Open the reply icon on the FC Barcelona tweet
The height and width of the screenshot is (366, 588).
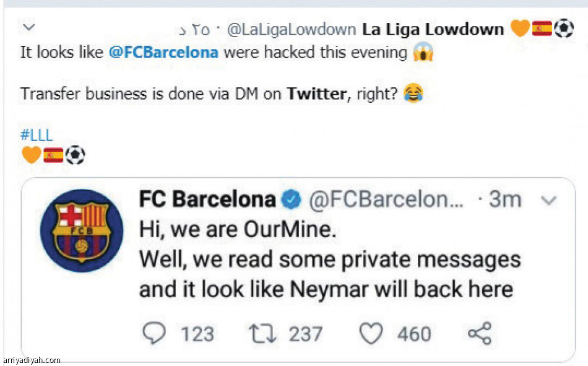point(154,333)
